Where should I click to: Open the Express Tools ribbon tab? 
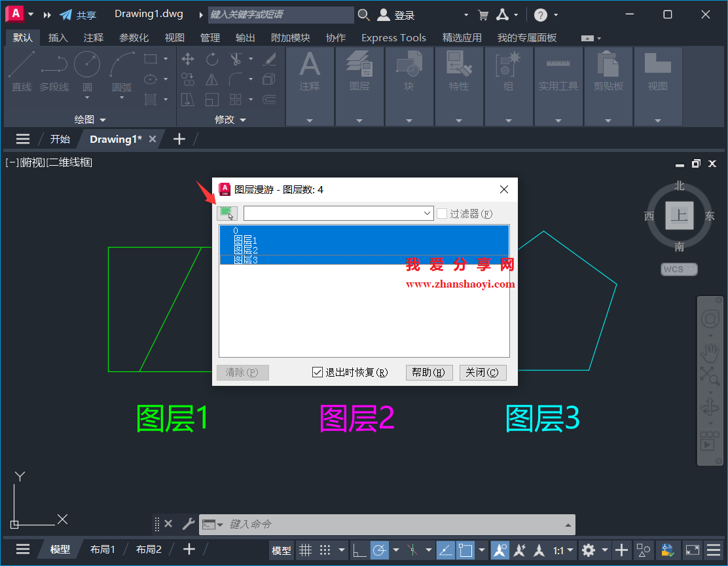point(393,37)
